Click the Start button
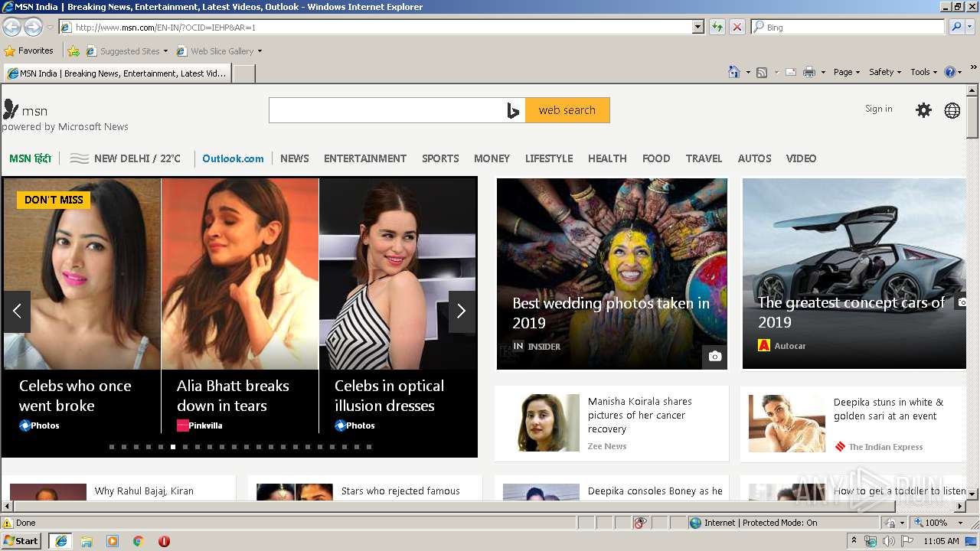 pyautogui.click(x=21, y=541)
